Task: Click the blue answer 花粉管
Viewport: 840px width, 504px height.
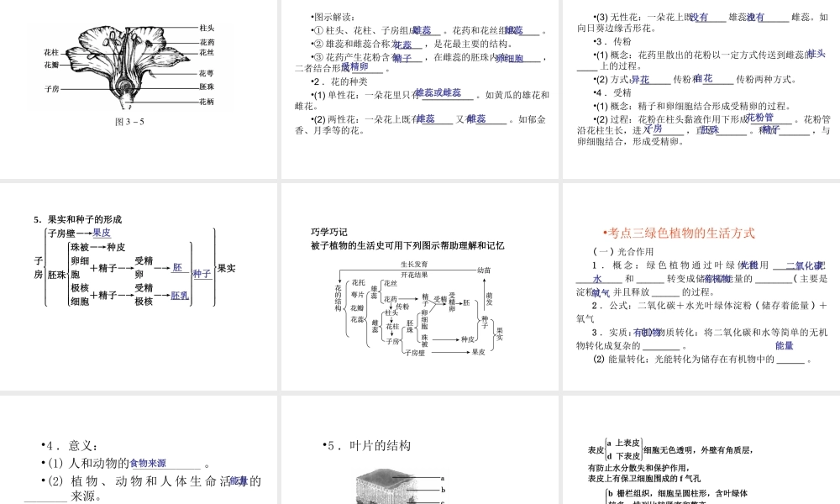Action: point(760,118)
